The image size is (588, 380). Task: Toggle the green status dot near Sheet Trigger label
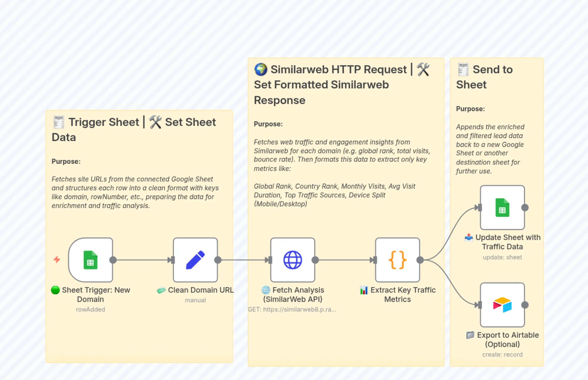[55, 290]
